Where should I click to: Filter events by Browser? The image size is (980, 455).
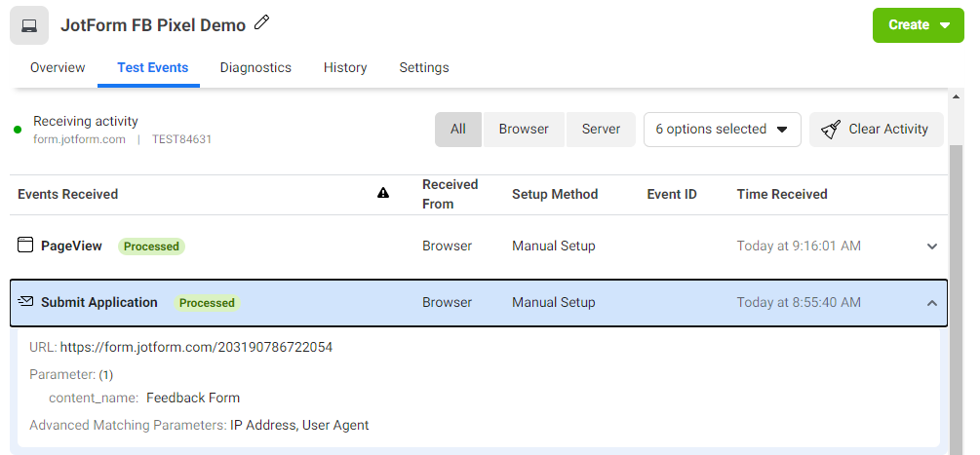click(x=524, y=130)
